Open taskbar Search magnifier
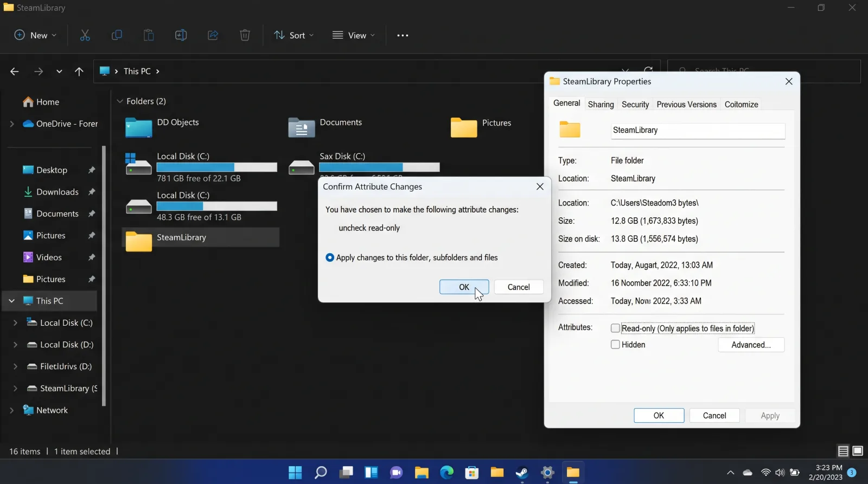The width and height of the screenshot is (868, 484). click(321, 473)
